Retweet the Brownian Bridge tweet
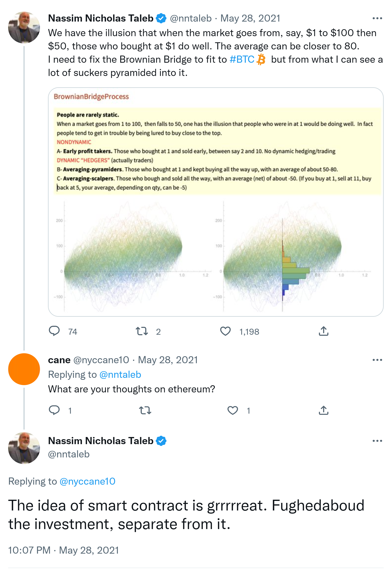 point(142,331)
